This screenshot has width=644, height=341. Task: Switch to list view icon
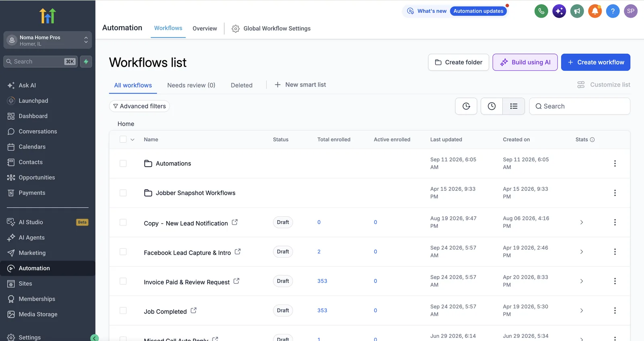pos(514,106)
